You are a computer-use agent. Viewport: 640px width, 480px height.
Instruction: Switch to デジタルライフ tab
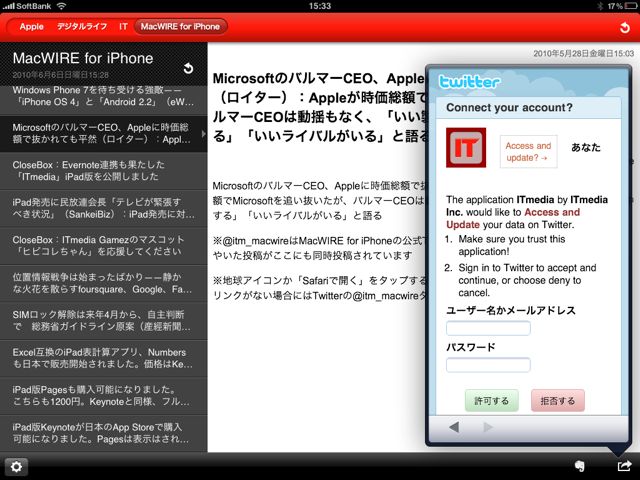click(x=82, y=27)
